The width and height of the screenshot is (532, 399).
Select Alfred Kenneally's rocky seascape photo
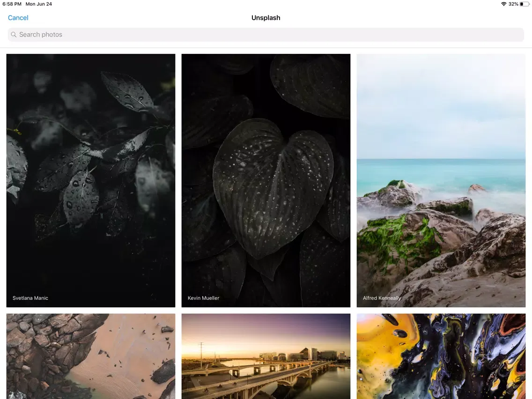(x=441, y=180)
